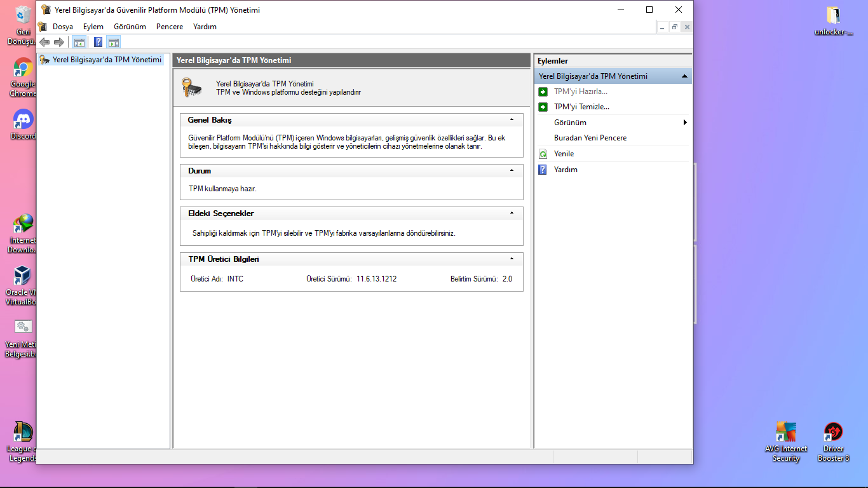Click the Back arrow in the toolbar
The height and width of the screenshot is (488, 868).
[44, 43]
